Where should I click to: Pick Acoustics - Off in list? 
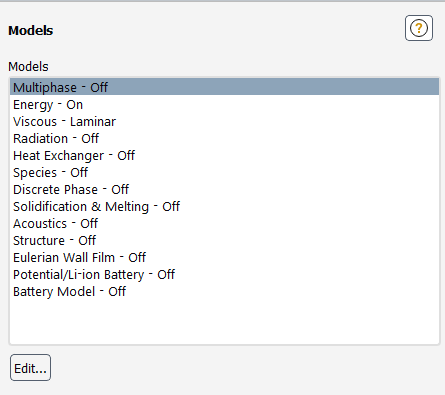pyautogui.click(x=224, y=223)
